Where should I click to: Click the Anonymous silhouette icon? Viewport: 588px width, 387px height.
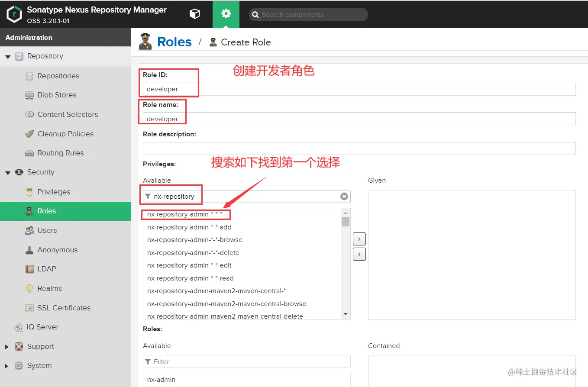click(29, 250)
